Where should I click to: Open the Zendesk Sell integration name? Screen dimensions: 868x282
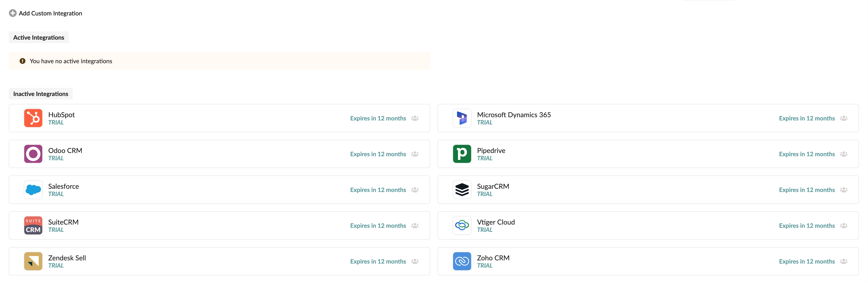pyautogui.click(x=67, y=258)
